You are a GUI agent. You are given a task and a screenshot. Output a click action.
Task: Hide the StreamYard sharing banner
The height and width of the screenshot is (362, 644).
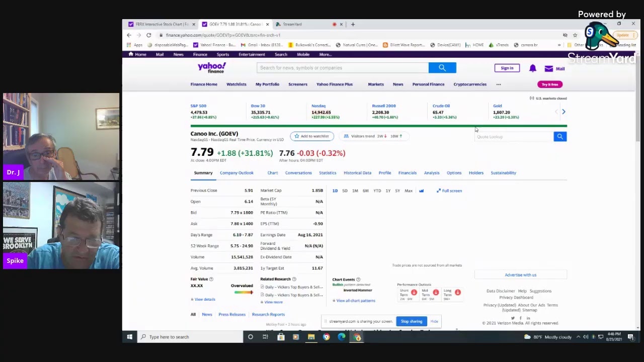point(434,321)
